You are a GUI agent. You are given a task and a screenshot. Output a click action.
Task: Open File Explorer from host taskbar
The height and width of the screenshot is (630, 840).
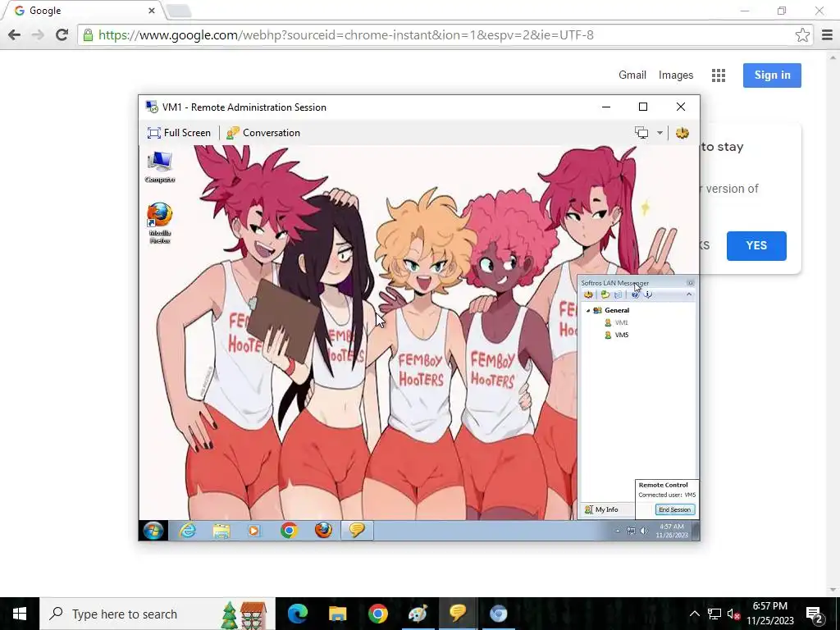coord(337,614)
